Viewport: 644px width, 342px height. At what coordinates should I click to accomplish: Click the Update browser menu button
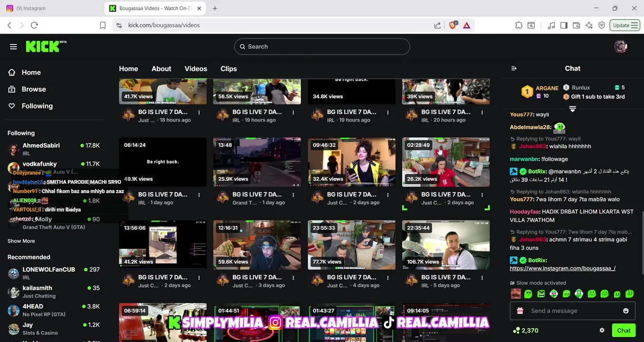[x=625, y=25]
